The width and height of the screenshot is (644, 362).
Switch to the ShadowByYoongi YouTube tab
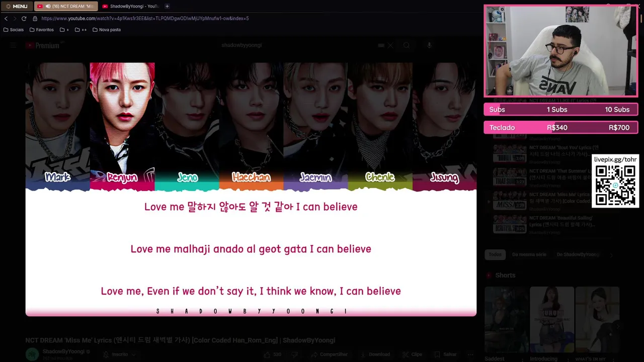[130, 6]
